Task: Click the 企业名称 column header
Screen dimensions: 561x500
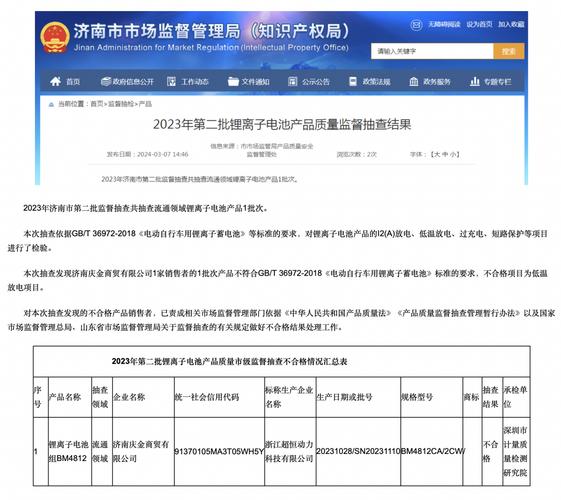Action: point(143,397)
